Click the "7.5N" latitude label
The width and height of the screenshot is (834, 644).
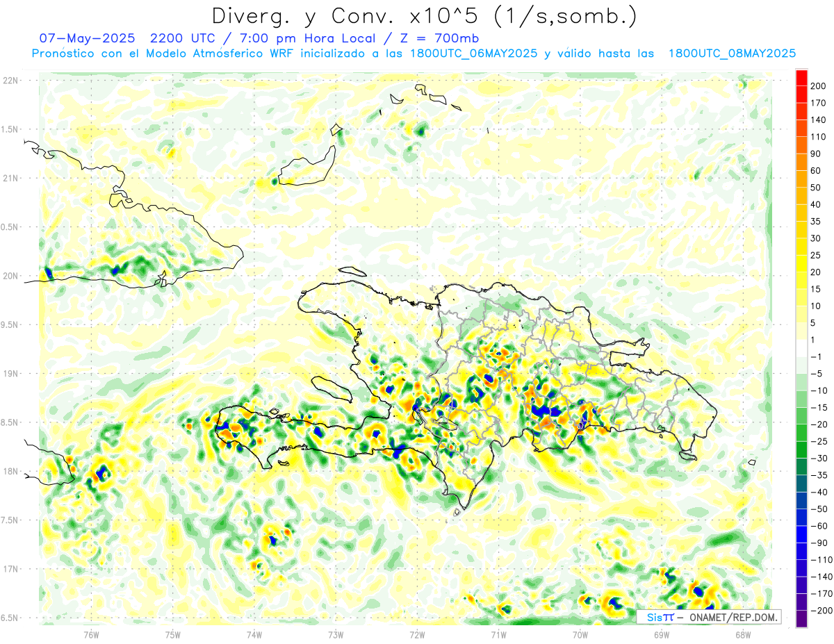pyautogui.click(x=10, y=520)
